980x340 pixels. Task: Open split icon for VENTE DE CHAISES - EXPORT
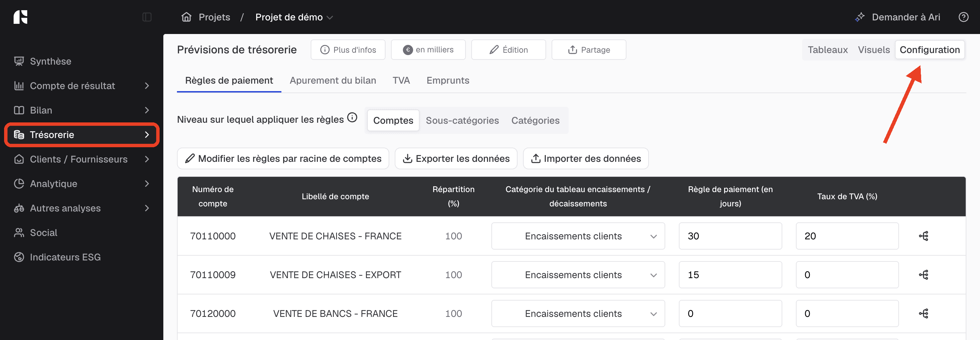923,275
